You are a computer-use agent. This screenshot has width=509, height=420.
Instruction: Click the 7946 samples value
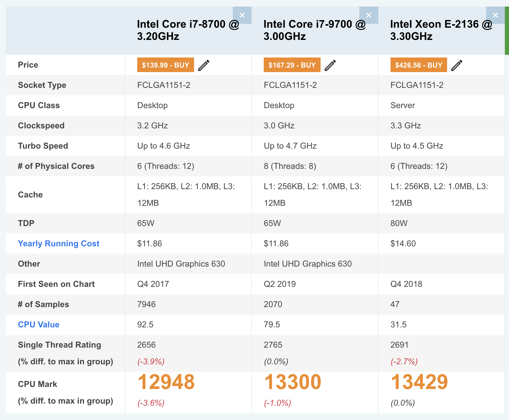coord(146,304)
